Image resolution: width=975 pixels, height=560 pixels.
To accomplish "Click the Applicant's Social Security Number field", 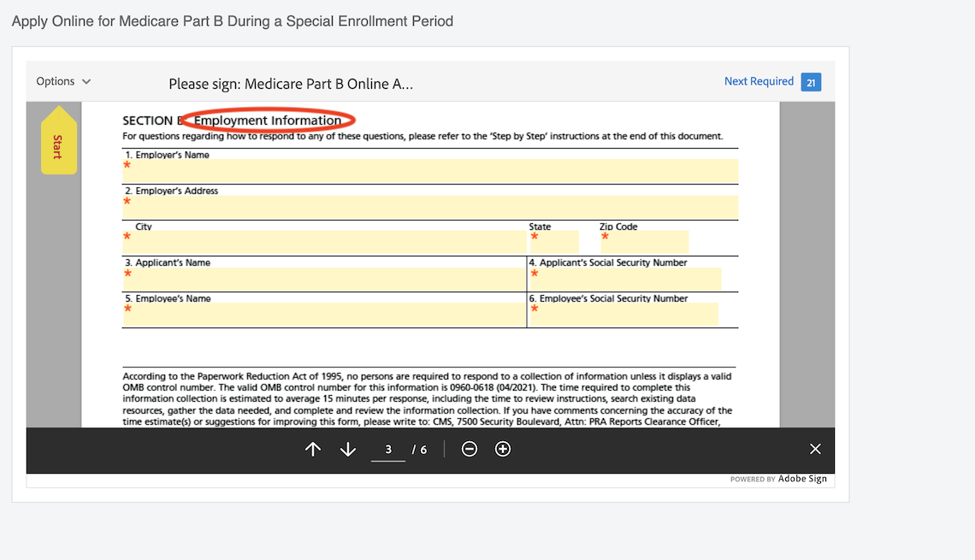I will coord(624,277).
